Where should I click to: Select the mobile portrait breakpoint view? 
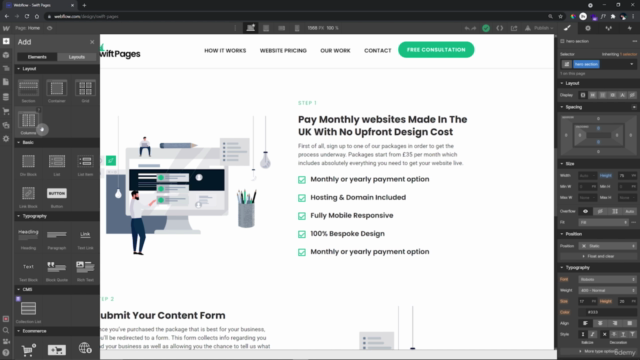coord(297,28)
